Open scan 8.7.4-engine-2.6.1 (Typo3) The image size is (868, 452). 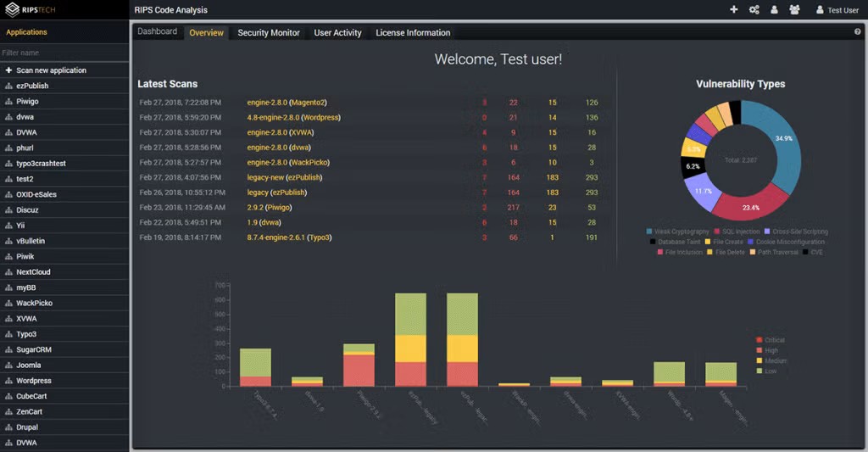click(290, 237)
